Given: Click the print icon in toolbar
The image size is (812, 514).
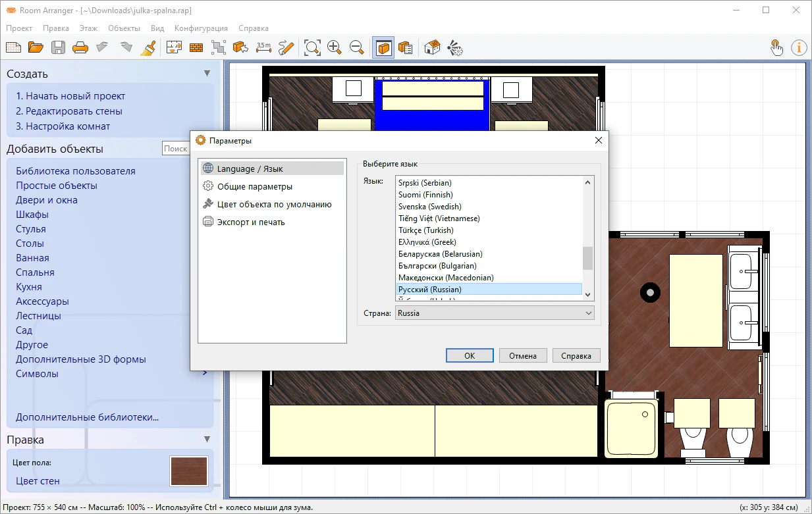Looking at the screenshot, I should 80,47.
